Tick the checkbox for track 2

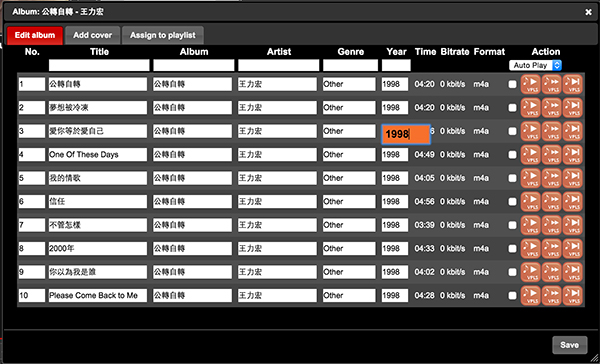512,108
